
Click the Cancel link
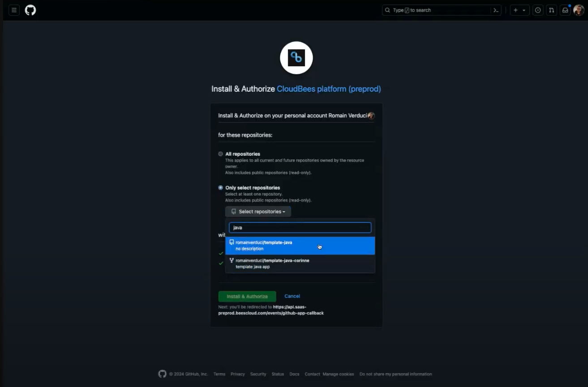(292, 296)
